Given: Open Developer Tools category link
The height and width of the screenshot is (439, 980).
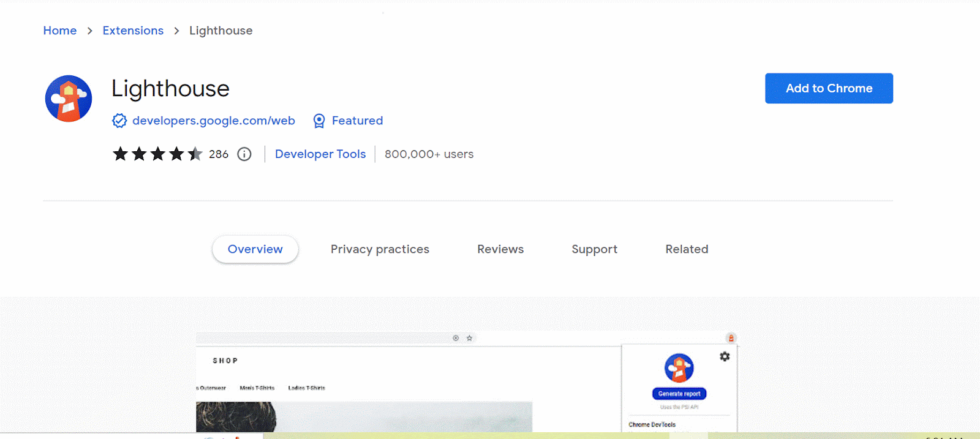Looking at the screenshot, I should [x=320, y=154].
